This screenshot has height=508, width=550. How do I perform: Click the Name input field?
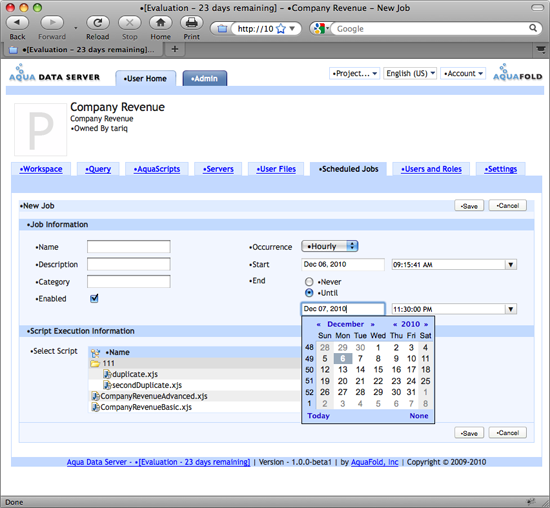[x=129, y=247]
